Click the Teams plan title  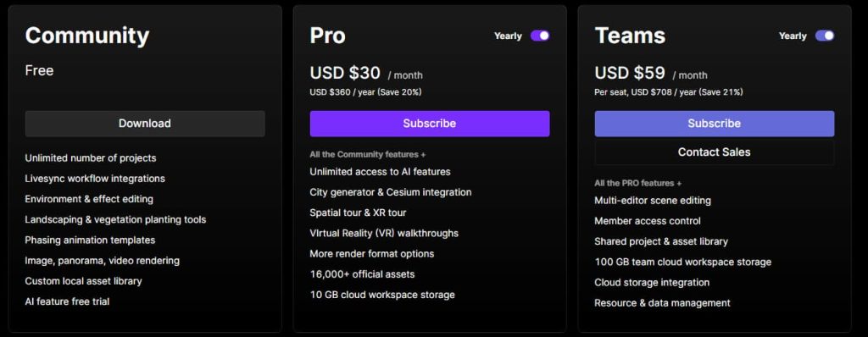click(630, 36)
